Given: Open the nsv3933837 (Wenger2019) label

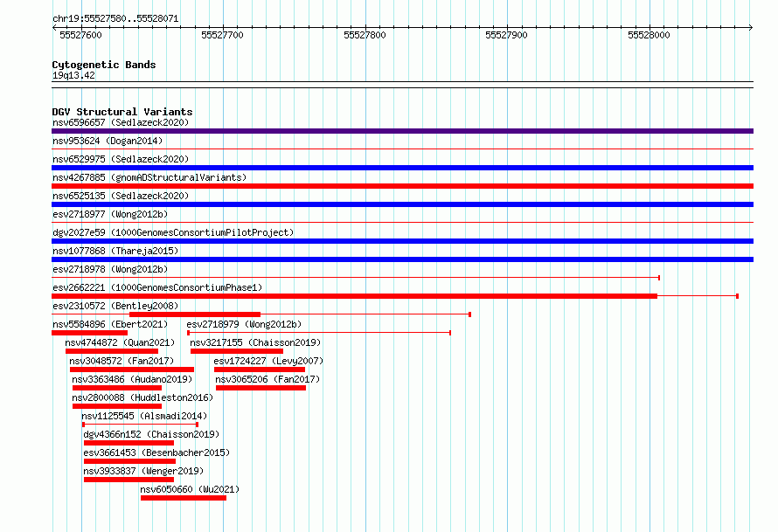Looking at the screenshot, I should pos(143,471).
